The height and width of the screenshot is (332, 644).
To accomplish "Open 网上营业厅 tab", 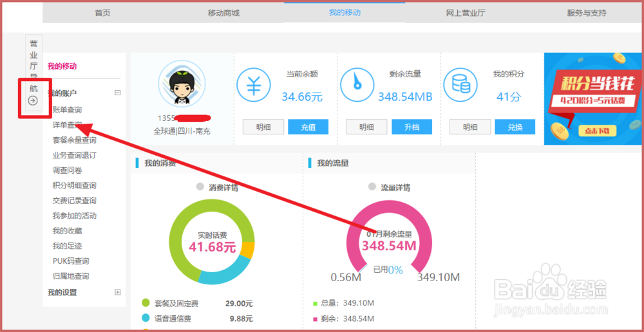I will coord(466,13).
